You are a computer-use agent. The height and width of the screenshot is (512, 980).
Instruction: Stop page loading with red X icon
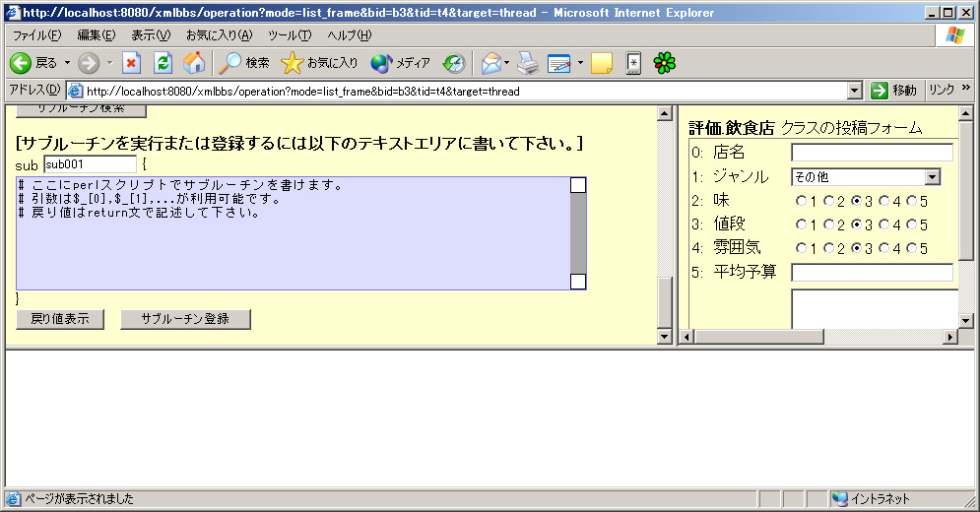[131, 62]
